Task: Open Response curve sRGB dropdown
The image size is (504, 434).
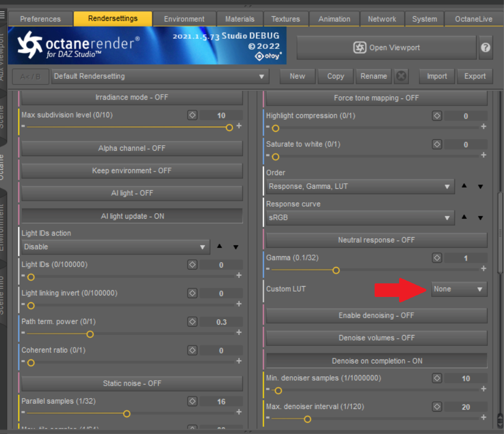Action: [360, 218]
